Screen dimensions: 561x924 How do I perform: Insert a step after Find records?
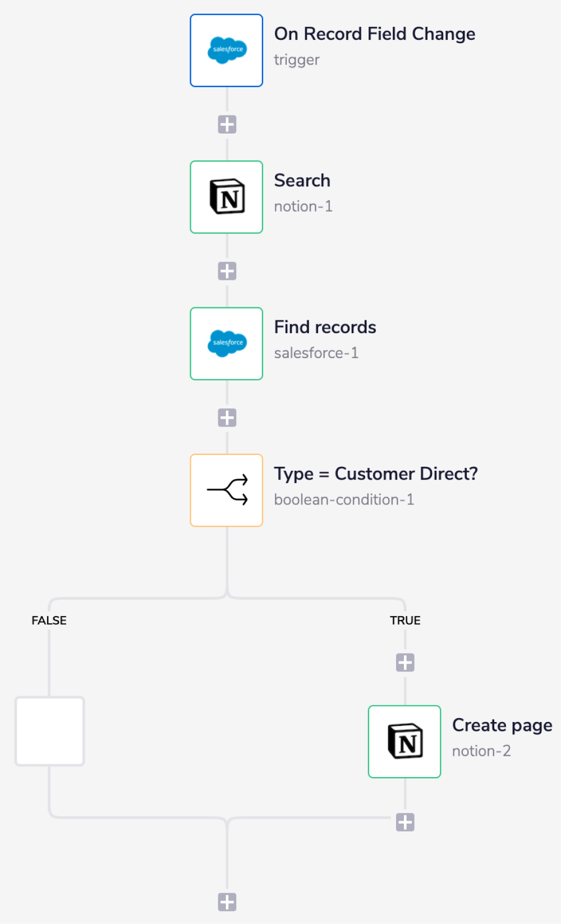click(x=227, y=417)
